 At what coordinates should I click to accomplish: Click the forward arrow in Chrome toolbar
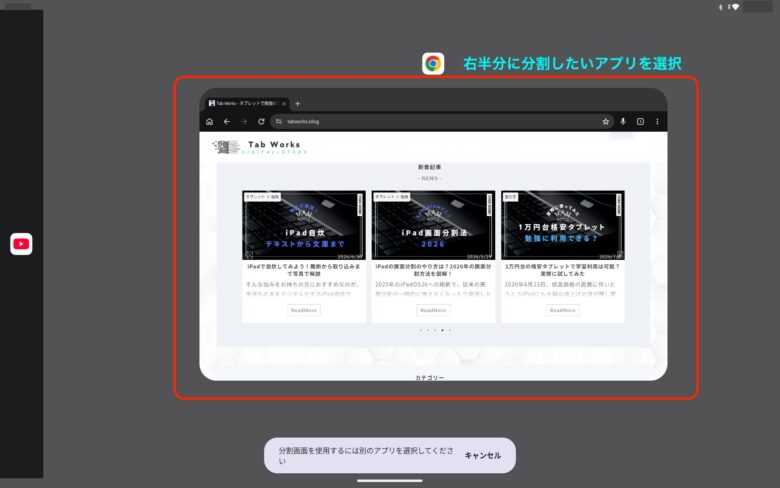pos(244,121)
